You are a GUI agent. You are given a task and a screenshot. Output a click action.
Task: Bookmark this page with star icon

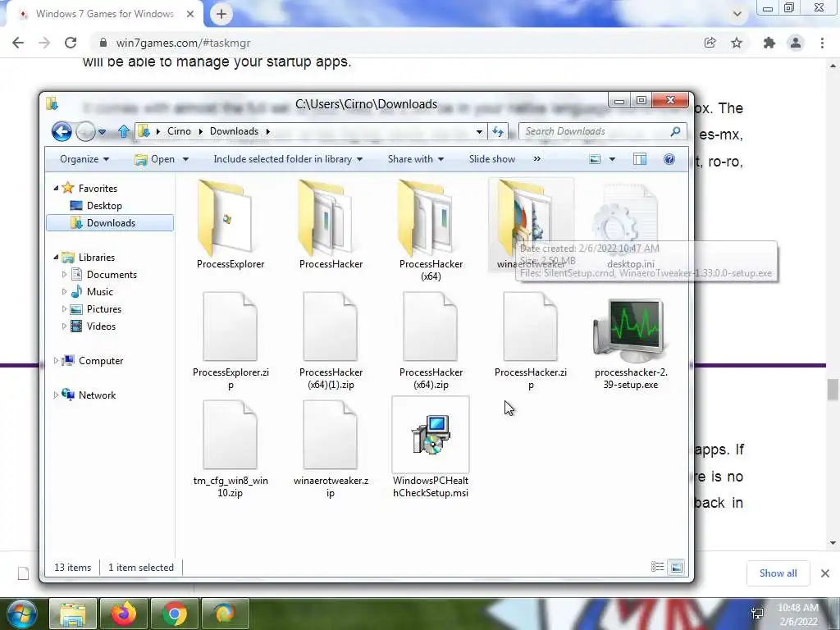737,43
